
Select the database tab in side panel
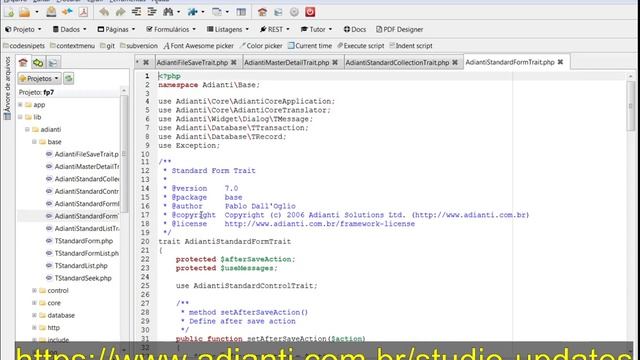(x=53, y=62)
